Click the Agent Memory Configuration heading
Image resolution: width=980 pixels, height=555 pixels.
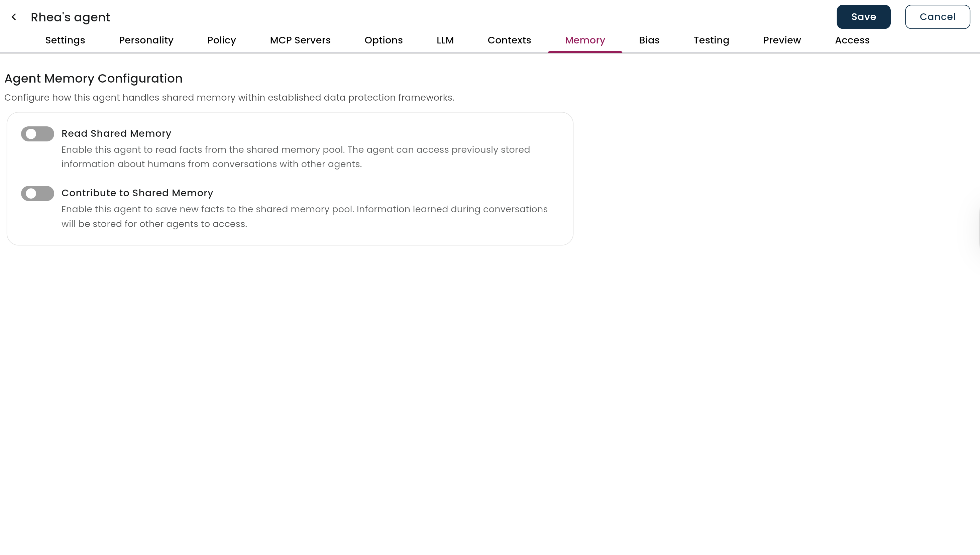[93, 79]
